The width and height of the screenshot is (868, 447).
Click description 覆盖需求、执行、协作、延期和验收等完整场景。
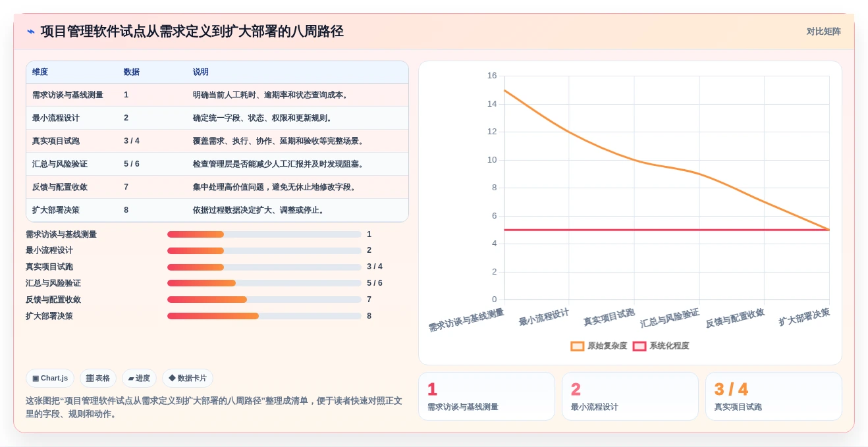(280, 141)
